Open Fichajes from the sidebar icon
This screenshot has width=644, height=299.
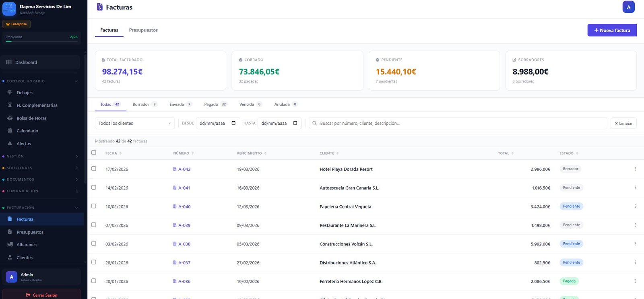10,93
